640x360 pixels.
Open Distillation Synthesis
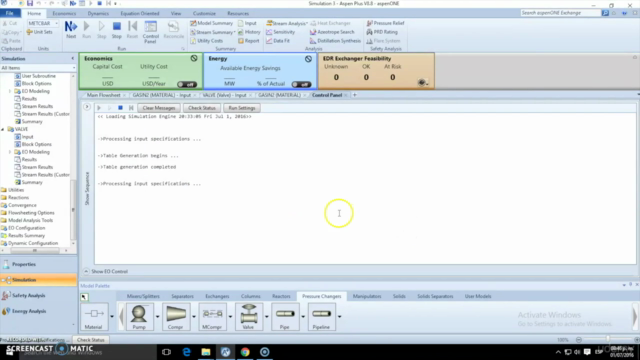tap(335, 41)
